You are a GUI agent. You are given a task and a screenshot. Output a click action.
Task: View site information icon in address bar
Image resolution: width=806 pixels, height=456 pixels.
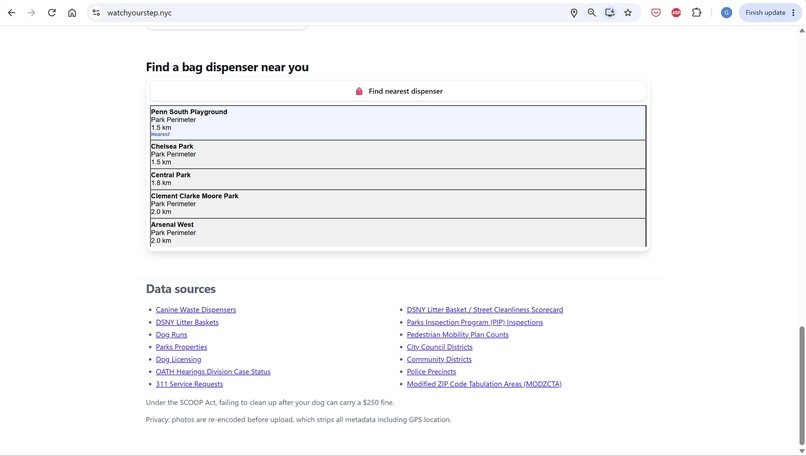[96, 13]
